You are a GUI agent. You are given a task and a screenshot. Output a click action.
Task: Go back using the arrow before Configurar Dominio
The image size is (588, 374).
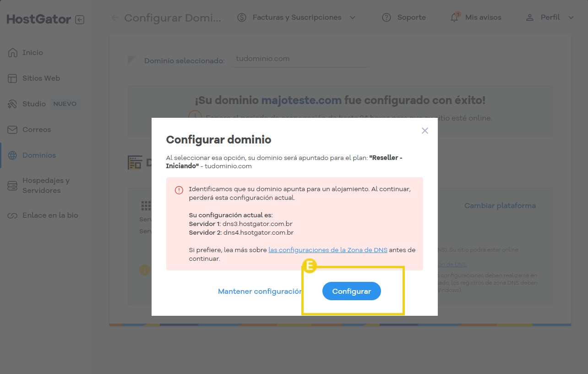tap(115, 18)
